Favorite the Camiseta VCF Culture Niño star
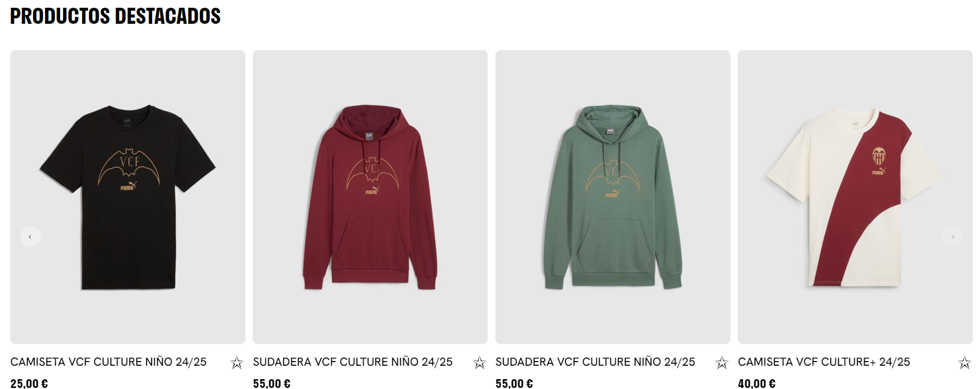The height and width of the screenshot is (389, 980). pyautogui.click(x=237, y=363)
